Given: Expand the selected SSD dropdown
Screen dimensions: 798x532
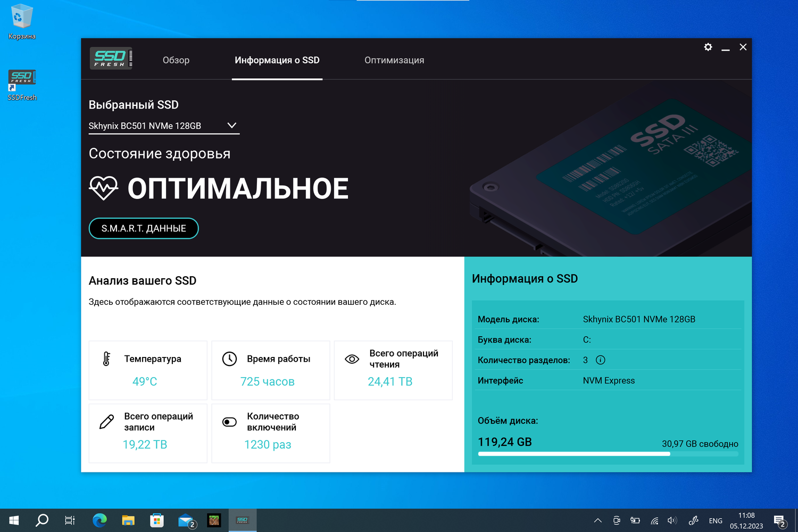Looking at the screenshot, I should click(164, 126).
